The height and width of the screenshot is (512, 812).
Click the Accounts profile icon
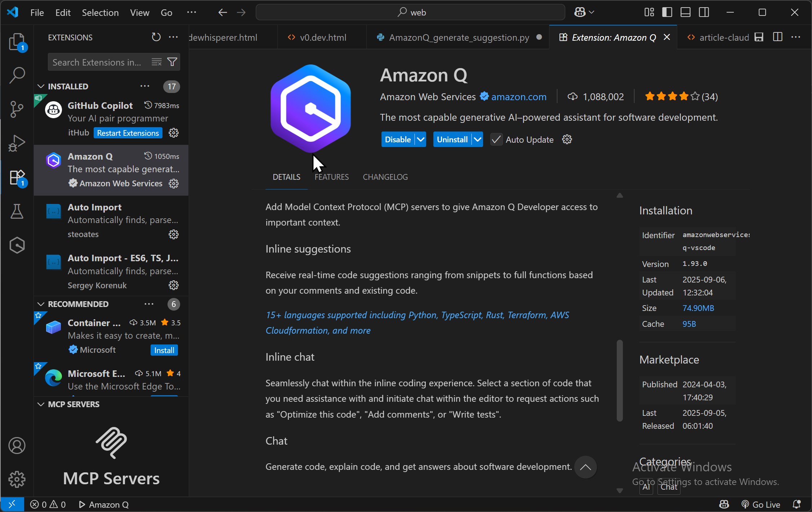[x=17, y=446]
